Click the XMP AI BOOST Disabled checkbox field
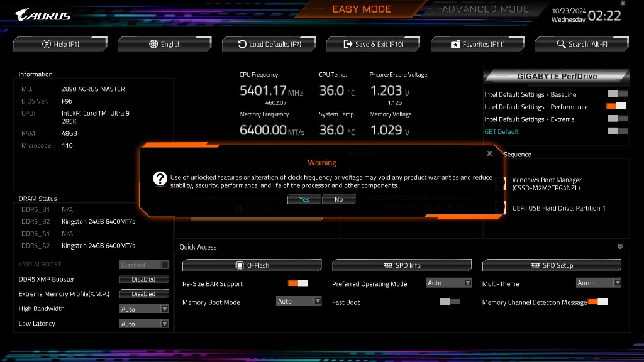644x362 pixels. 144,265
